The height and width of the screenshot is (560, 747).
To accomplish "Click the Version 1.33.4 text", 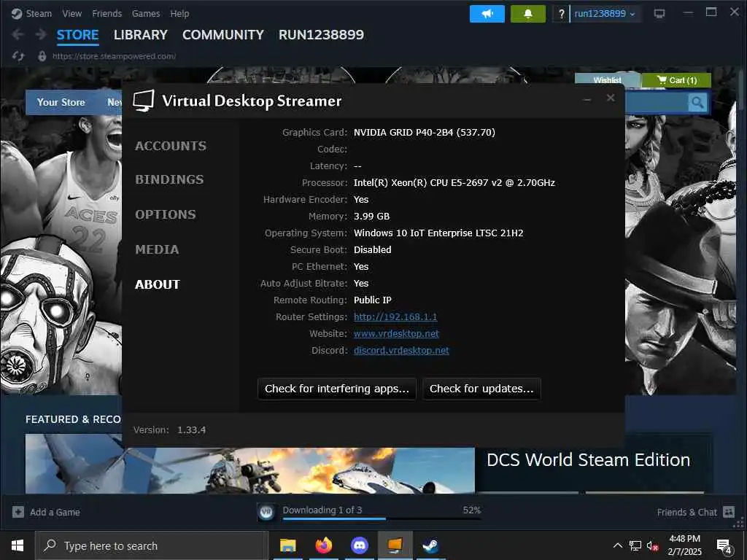I will click(169, 430).
